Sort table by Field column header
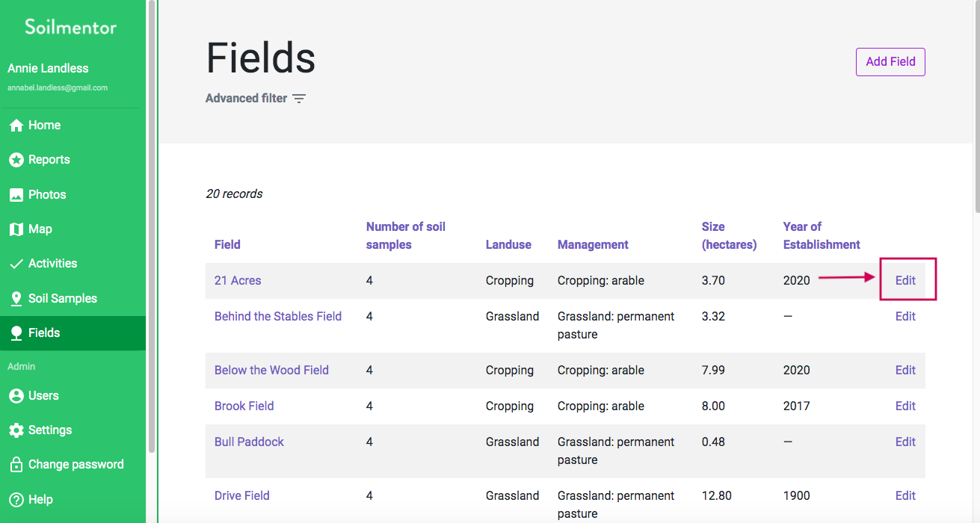980x523 pixels. (x=227, y=244)
